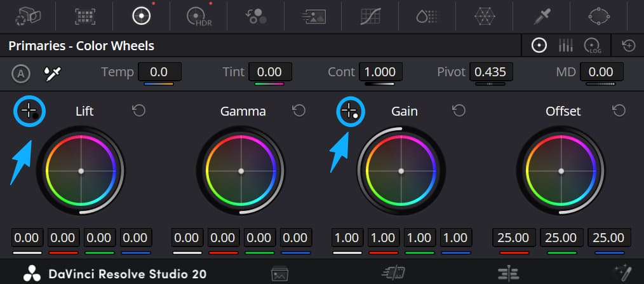
Task: Open the Camera Raw palette
Action: click(x=28, y=17)
